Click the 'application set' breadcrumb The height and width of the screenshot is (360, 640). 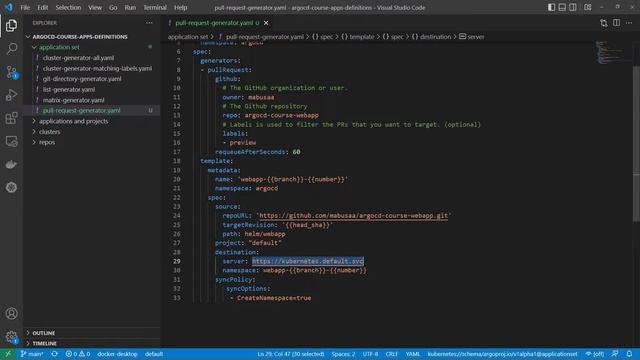187,37
